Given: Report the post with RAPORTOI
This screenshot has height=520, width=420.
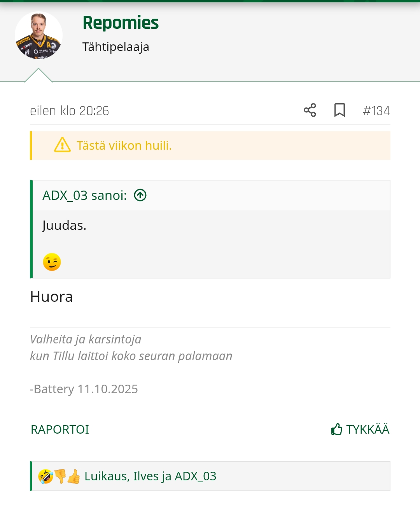Looking at the screenshot, I should coord(60,429).
